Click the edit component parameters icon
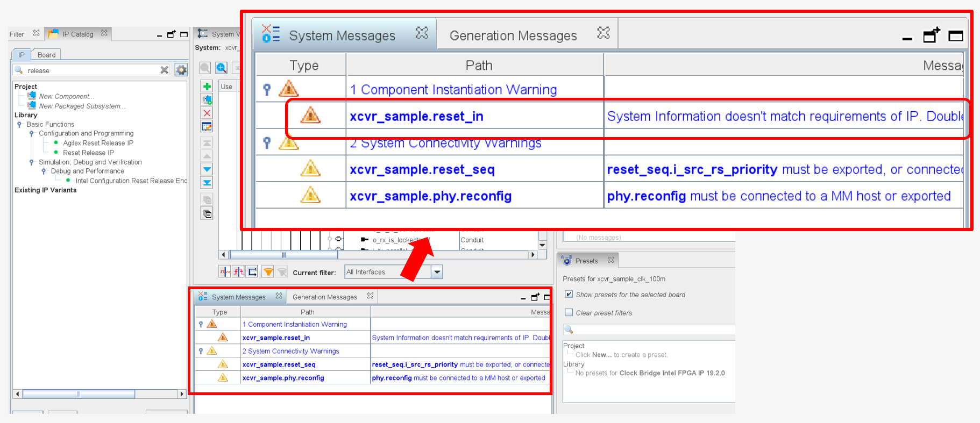Image resolution: width=980 pixels, height=423 pixels. [207, 127]
